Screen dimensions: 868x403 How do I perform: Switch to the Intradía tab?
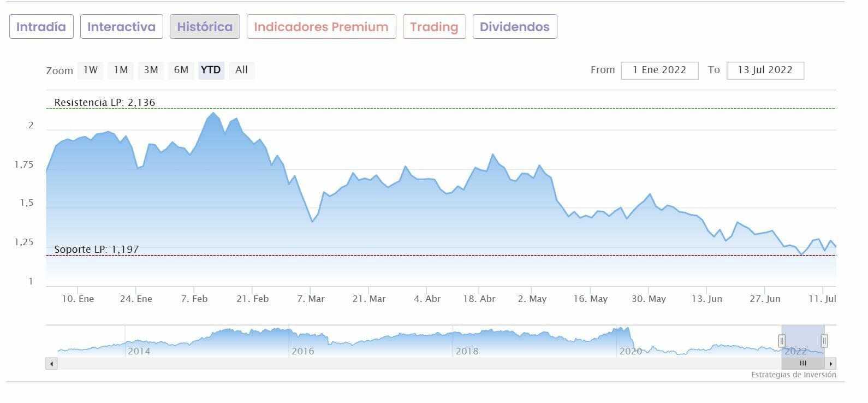(41, 27)
